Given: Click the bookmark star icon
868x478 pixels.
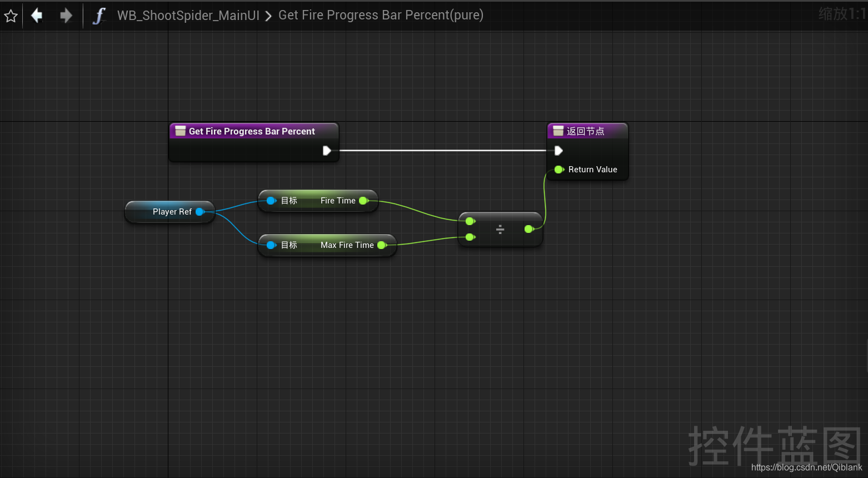Looking at the screenshot, I should click(x=11, y=16).
